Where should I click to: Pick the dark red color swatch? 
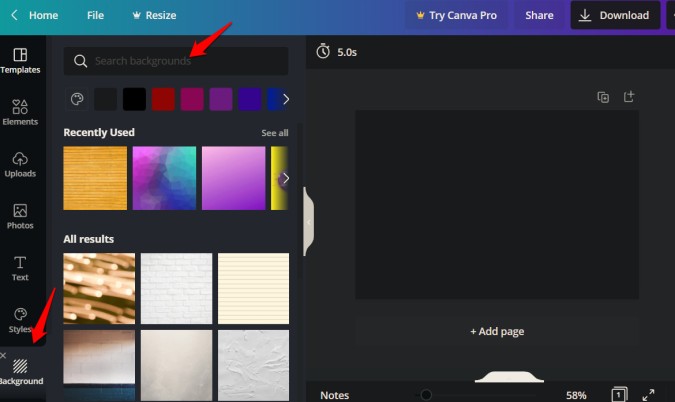tap(163, 99)
